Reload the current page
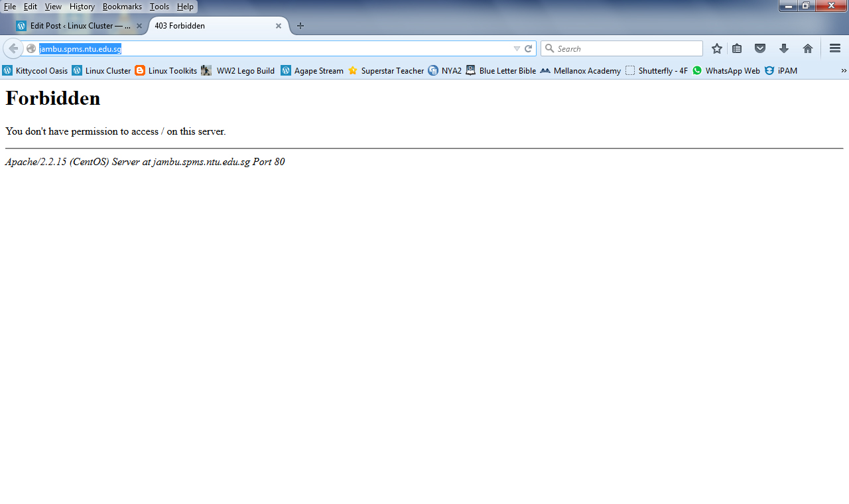The image size is (849, 504). coord(529,48)
